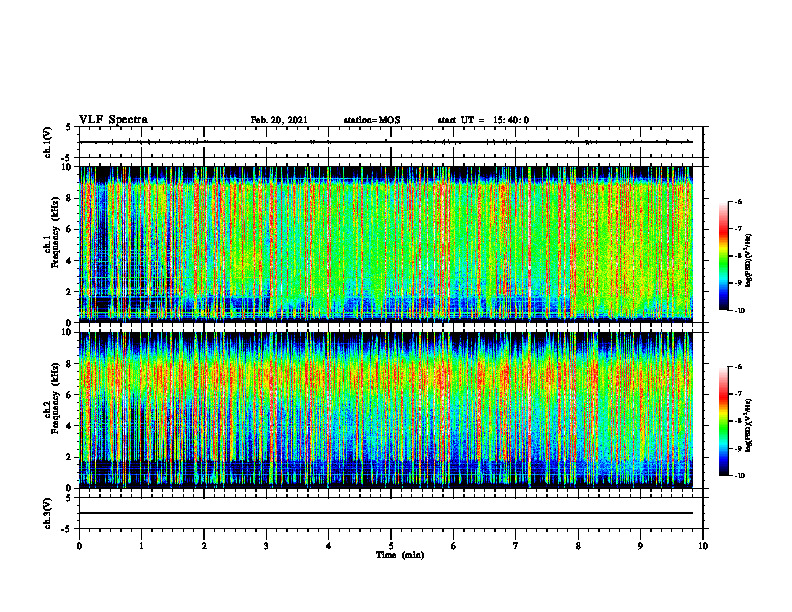Screen dimensions: 792x612
Task: Click the ch.1 spectrogram panel
Action: click(x=386, y=244)
